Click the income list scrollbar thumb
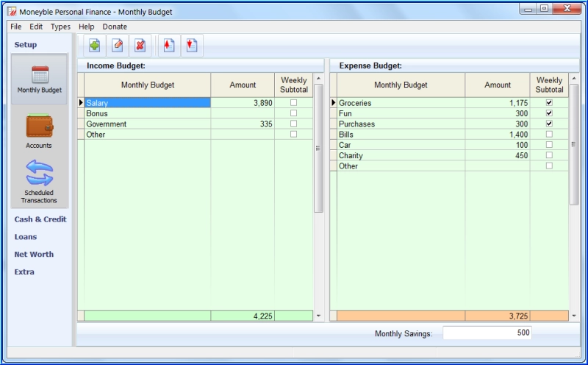This screenshot has height=365, width=588. click(318, 149)
